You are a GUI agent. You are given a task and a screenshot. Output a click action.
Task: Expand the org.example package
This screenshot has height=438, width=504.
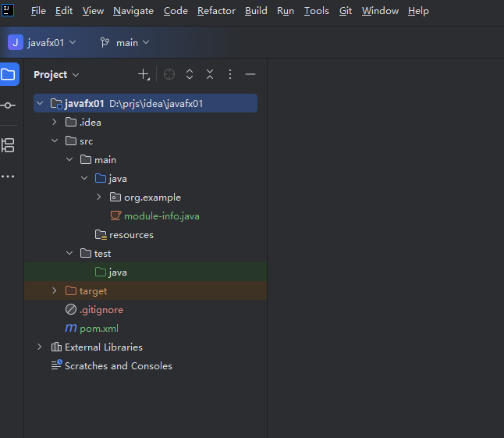click(x=98, y=197)
